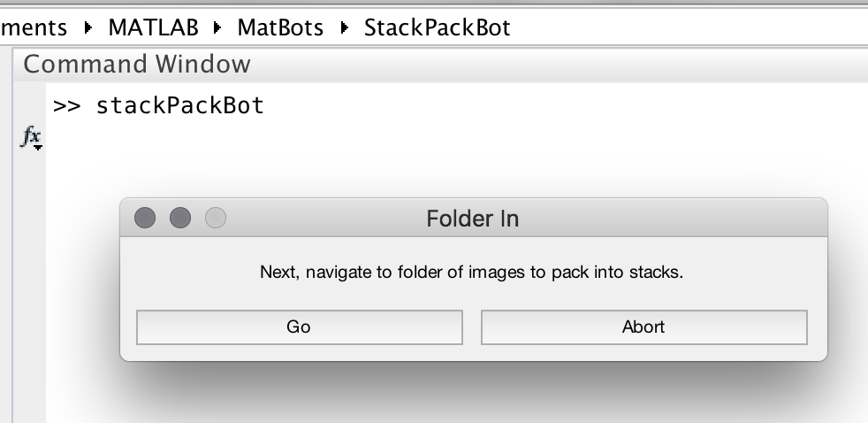Image resolution: width=868 pixels, height=423 pixels.
Task: Close the Folder In dialog window
Action: click(x=145, y=218)
